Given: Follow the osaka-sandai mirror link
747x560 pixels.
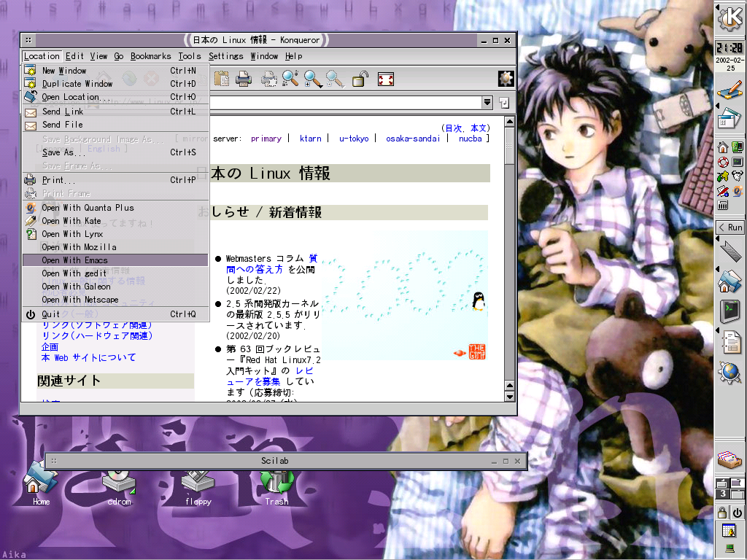Looking at the screenshot, I should point(413,139).
